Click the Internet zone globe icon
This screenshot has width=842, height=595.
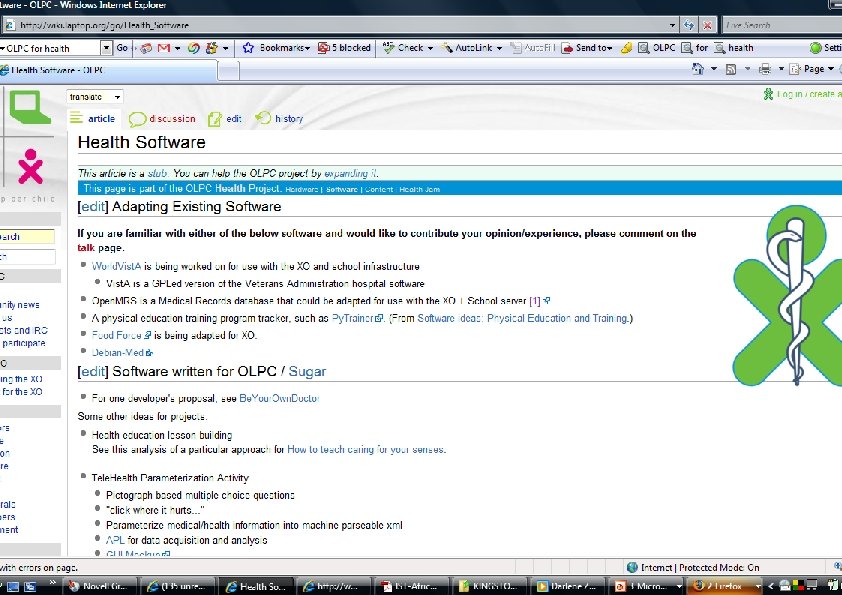(632, 567)
